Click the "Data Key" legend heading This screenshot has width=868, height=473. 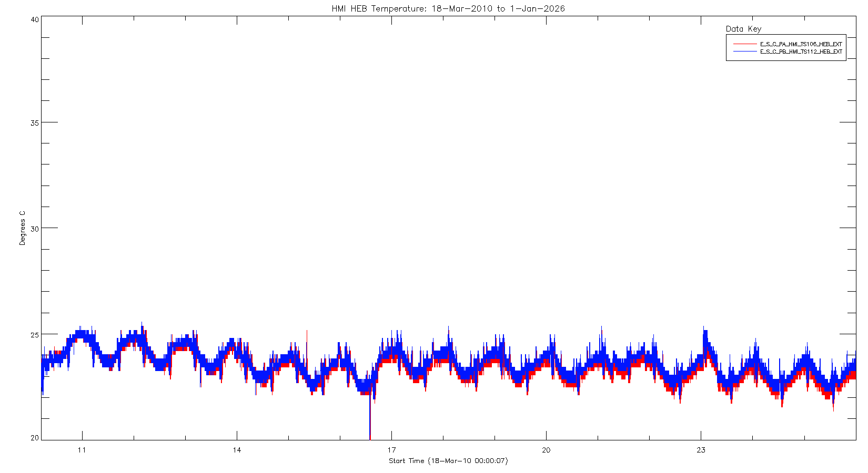pyautogui.click(x=743, y=29)
